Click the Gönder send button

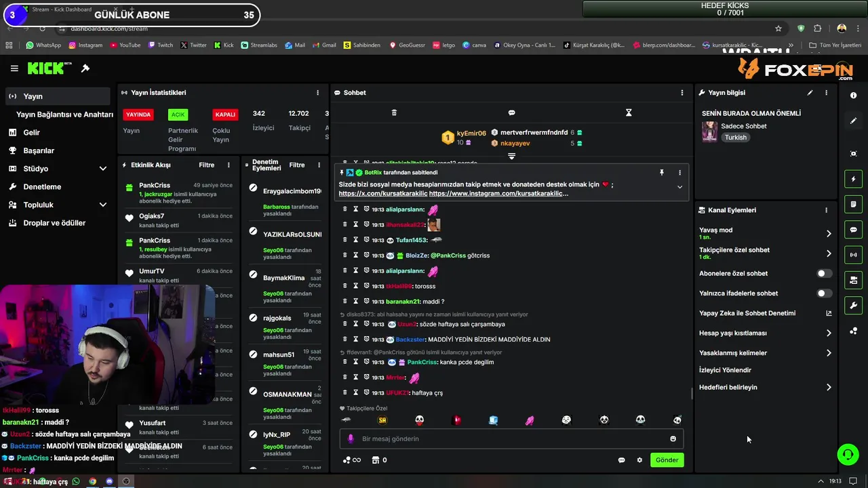pyautogui.click(x=667, y=460)
